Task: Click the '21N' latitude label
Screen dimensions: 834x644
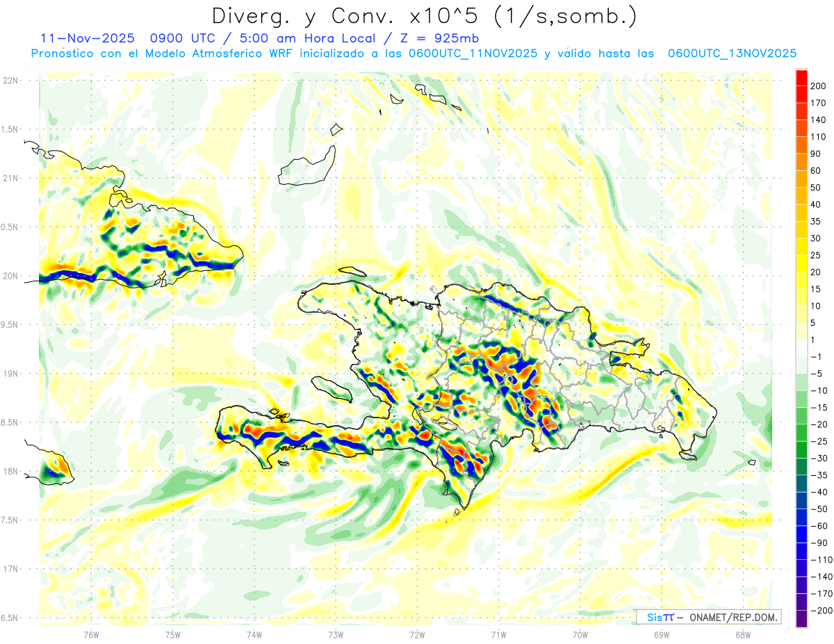Action: pos(10,178)
